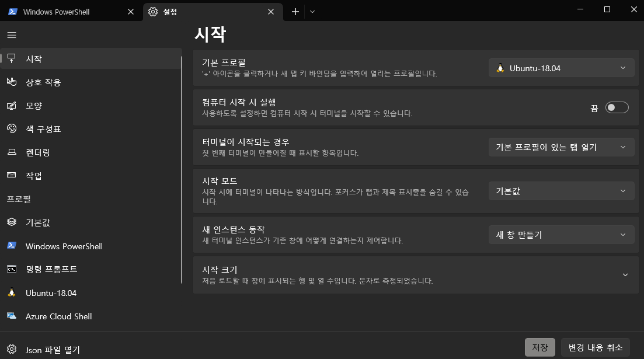Open the 기본 프로필이 있는 탭 열기 dropdown
The width and height of the screenshot is (644, 359).
point(562,147)
